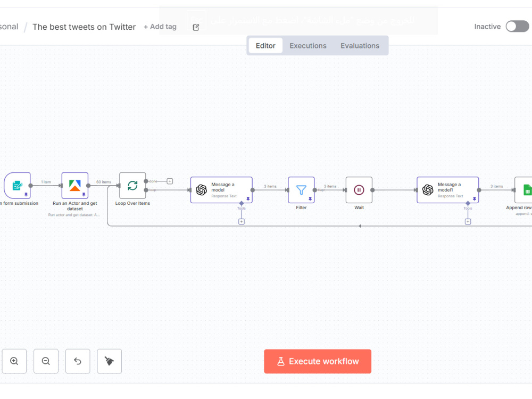This screenshot has width=532, height=399.
Task: Click the Add tag link
Action: tap(160, 27)
